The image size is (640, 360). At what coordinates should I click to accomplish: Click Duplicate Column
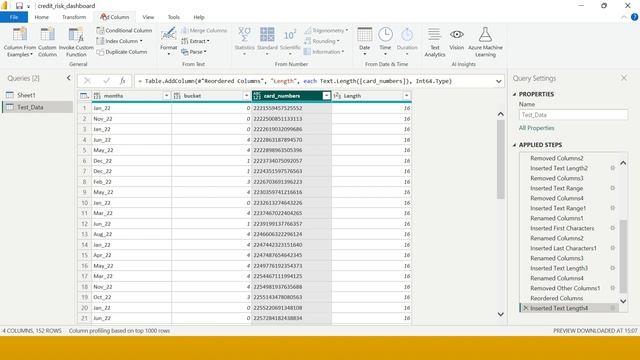point(122,52)
